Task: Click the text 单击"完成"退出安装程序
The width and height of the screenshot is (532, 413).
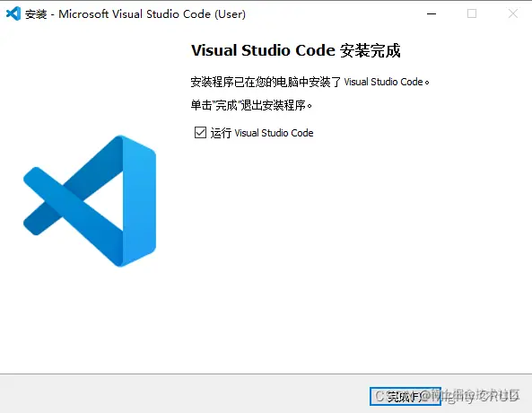Action: click(x=251, y=105)
